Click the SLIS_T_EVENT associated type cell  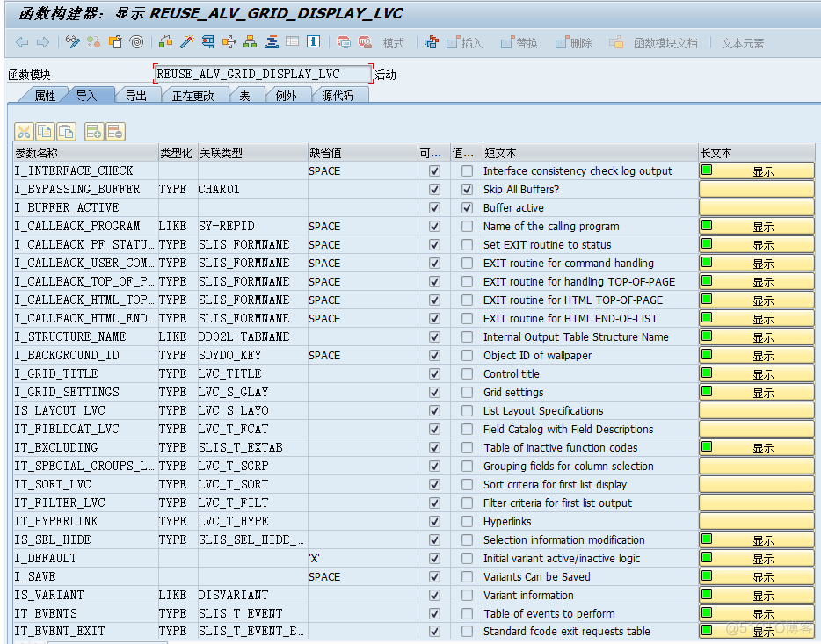point(252,613)
